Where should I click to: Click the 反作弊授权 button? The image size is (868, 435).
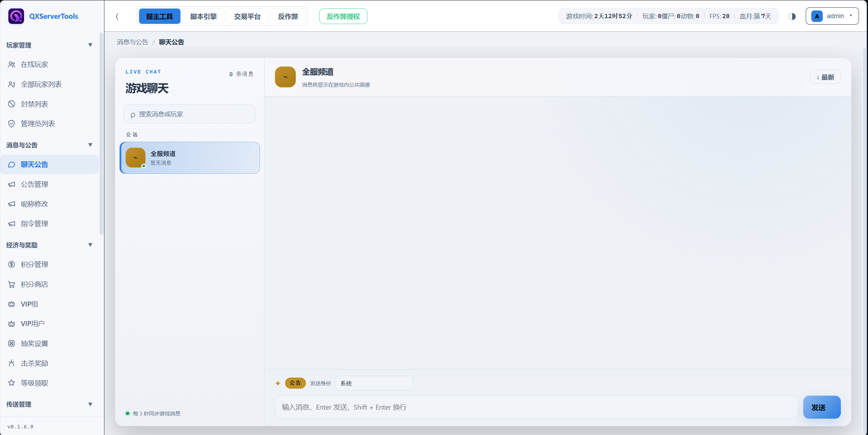343,16
